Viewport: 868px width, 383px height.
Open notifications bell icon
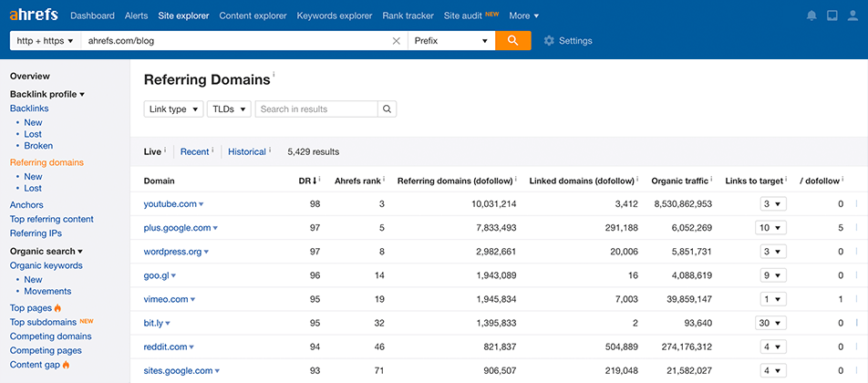(811, 16)
